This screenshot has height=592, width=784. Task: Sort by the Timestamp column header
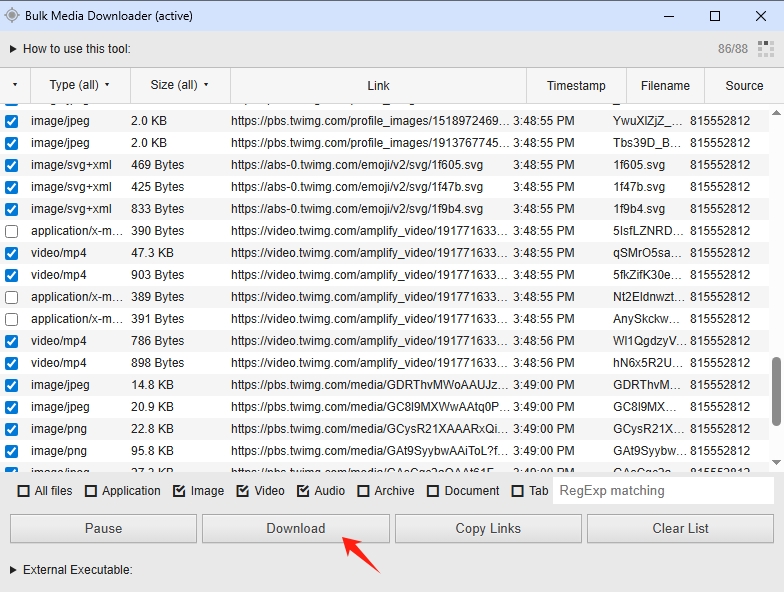point(576,86)
